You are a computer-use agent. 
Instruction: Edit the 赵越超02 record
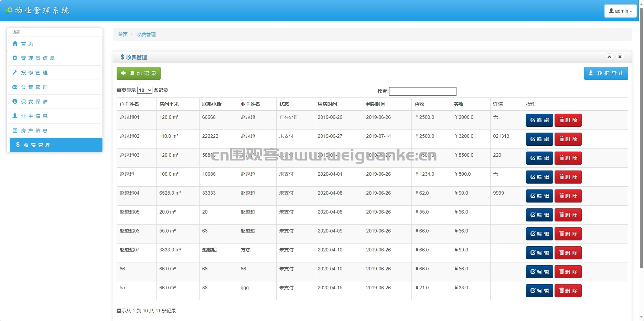click(x=539, y=139)
